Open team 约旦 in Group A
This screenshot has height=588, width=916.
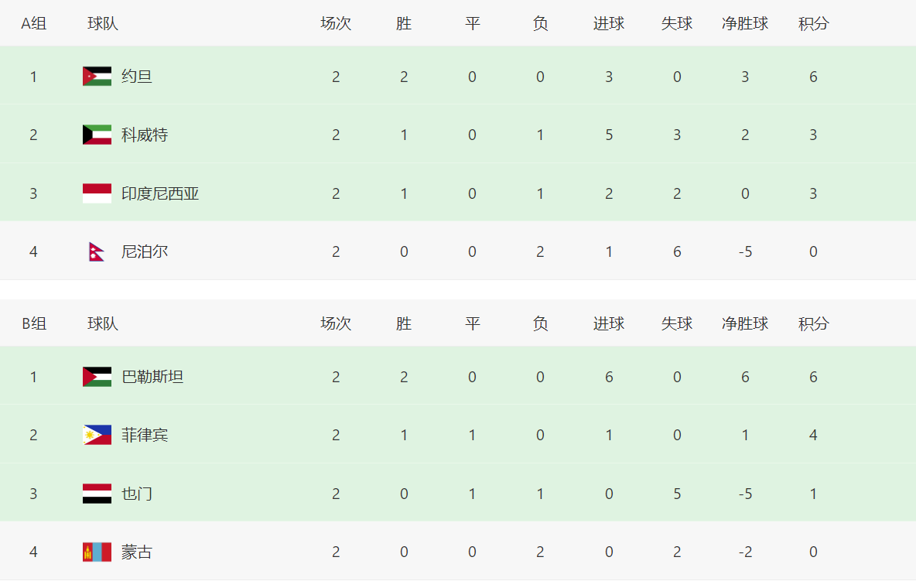pyautogui.click(x=137, y=77)
